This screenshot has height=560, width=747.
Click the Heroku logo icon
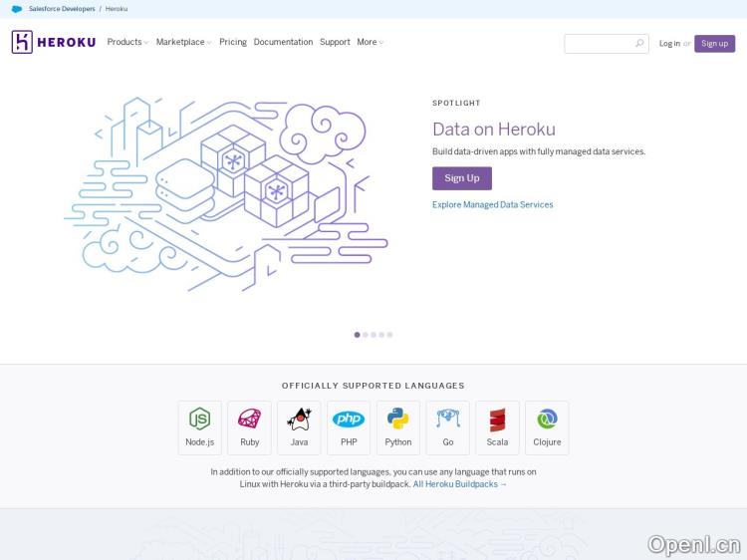[22, 42]
